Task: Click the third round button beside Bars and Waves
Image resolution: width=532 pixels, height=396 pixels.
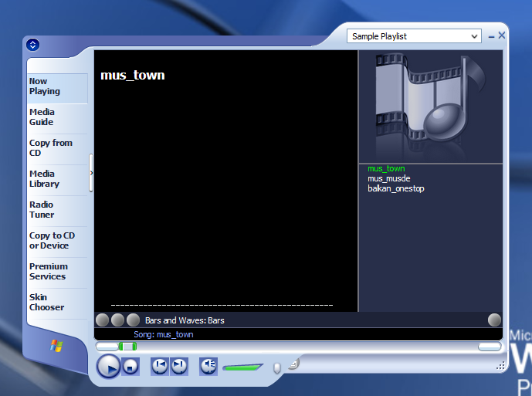Action: (133, 320)
